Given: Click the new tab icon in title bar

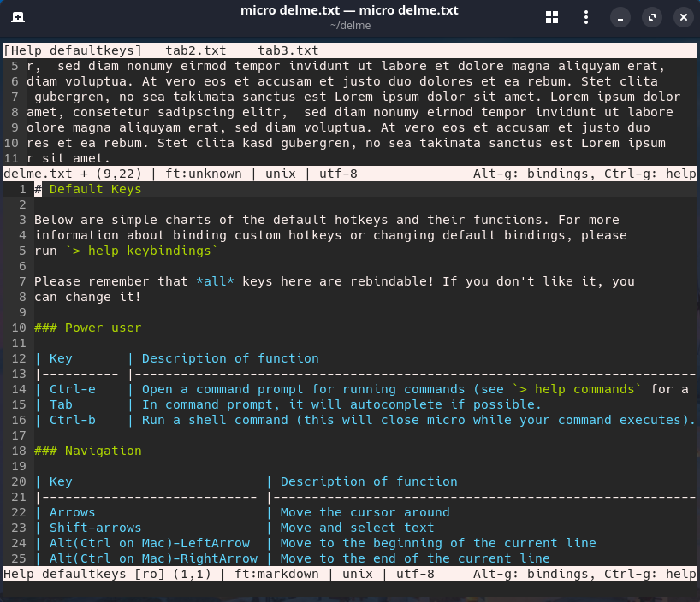Looking at the screenshot, I should coord(18,17).
